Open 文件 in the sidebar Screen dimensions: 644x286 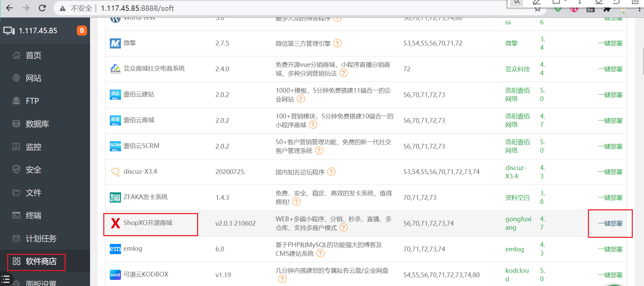[45, 193]
